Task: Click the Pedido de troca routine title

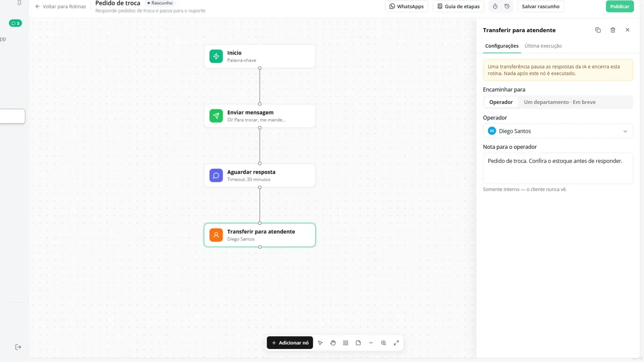Action: pos(118,3)
